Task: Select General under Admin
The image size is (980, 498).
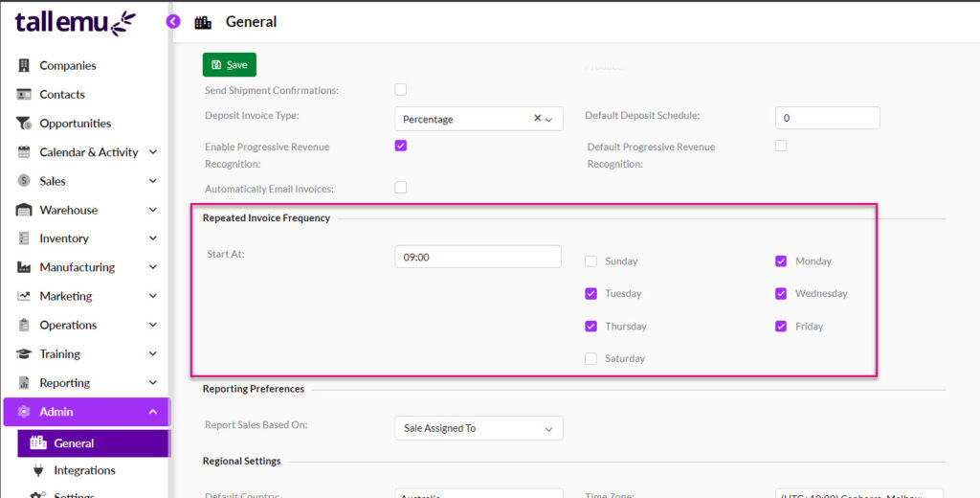Action: coord(93,443)
